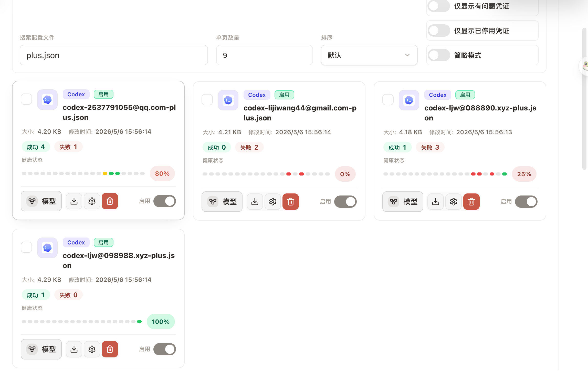
Task: Download the codex-ljw@098988.xyz-plus.json file
Action: pyautogui.click(x=74, y=349)
